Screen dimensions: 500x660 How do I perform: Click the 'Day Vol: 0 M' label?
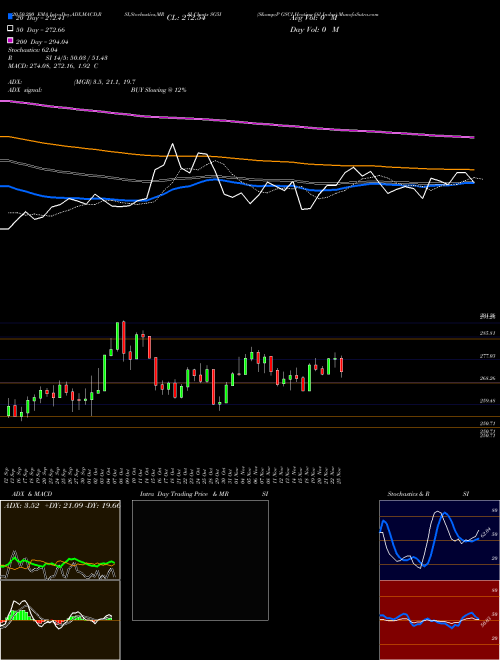pyautogui.click(x=314, y=29)
